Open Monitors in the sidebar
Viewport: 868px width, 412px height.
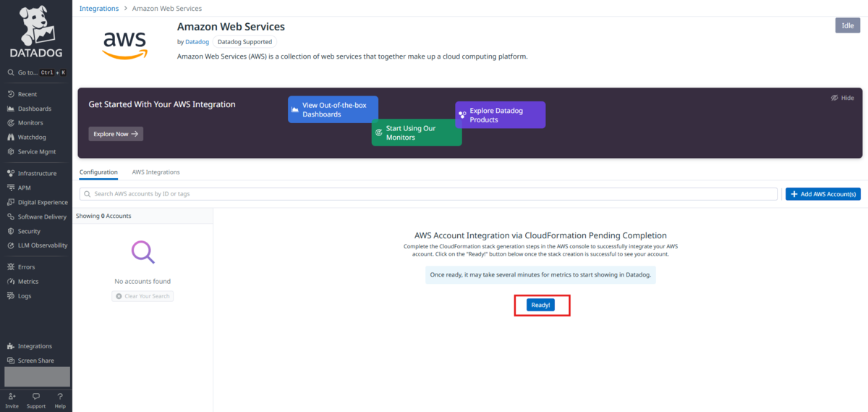coord(30,123)
